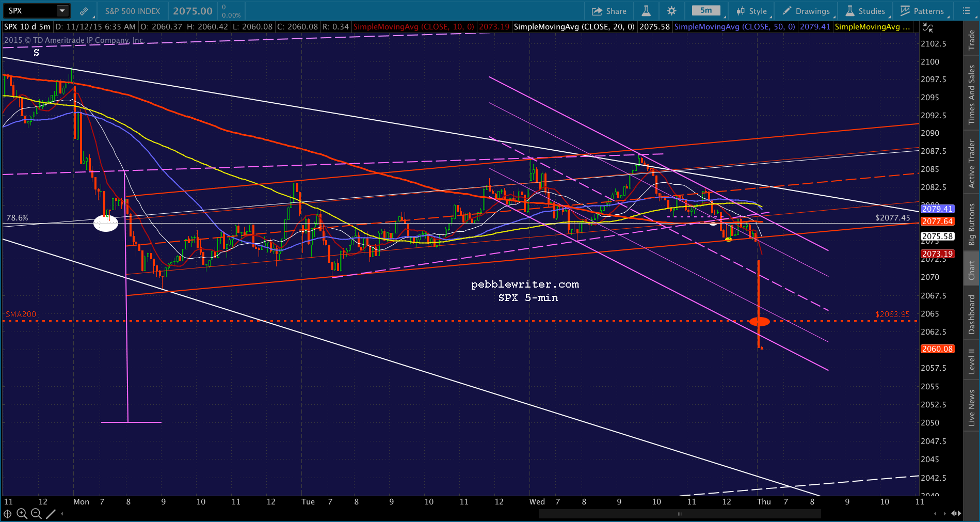Click the 2075.58 white price bubble on the axis
This screenshot has height=522, width=980.
pyautogui.click(x=937, y=236)
